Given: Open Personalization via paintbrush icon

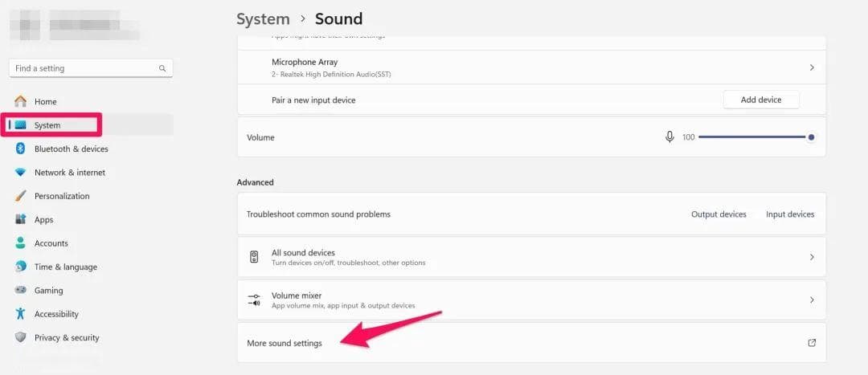Looking at the screenshot, I should [20, 196].
